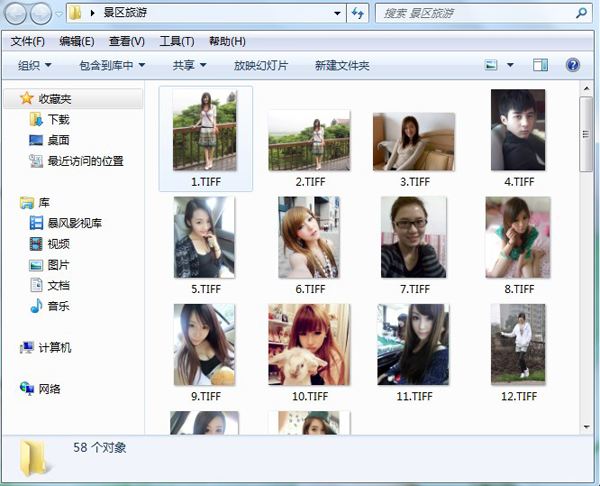This screenshot has height=486, width=600.
Task: Select the 4.TIFF thumbnail
Action: point(518,130)
